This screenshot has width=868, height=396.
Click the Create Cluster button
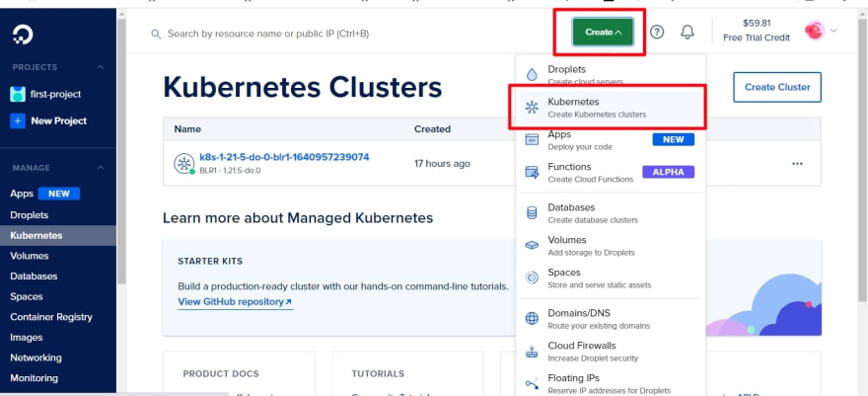tap(777, 87)
